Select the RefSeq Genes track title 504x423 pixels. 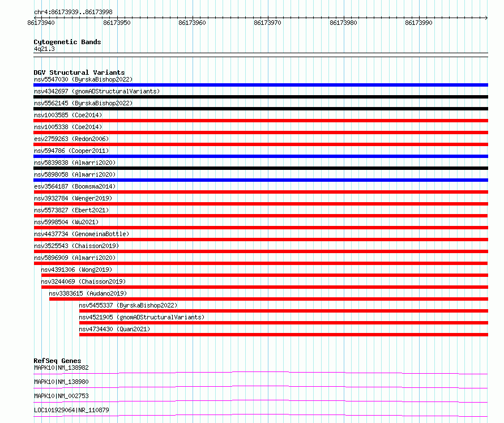[x=57, y=361]
